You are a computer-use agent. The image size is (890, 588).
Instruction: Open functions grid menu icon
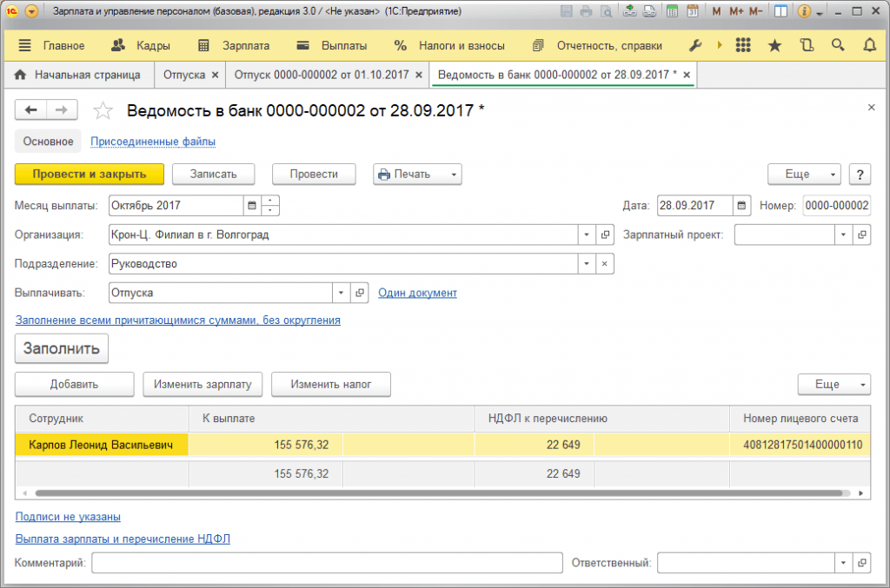(743, 45)
